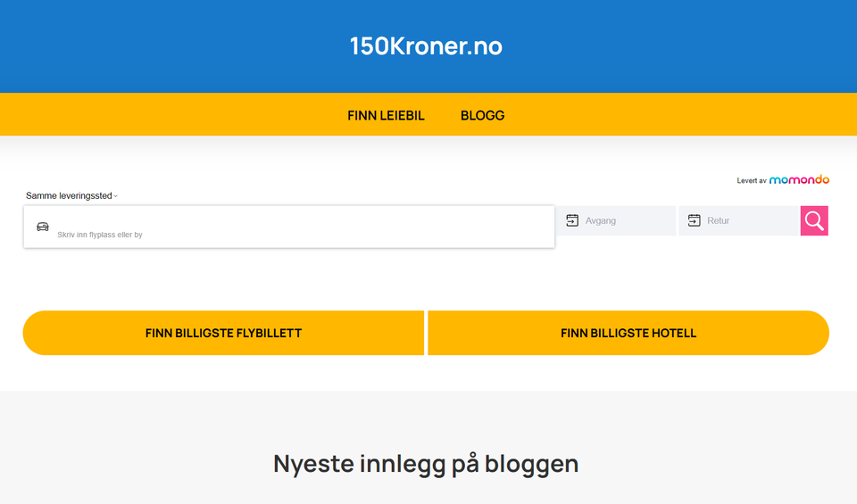Expand the Samme leveringssted dropdown

[71, 195]
